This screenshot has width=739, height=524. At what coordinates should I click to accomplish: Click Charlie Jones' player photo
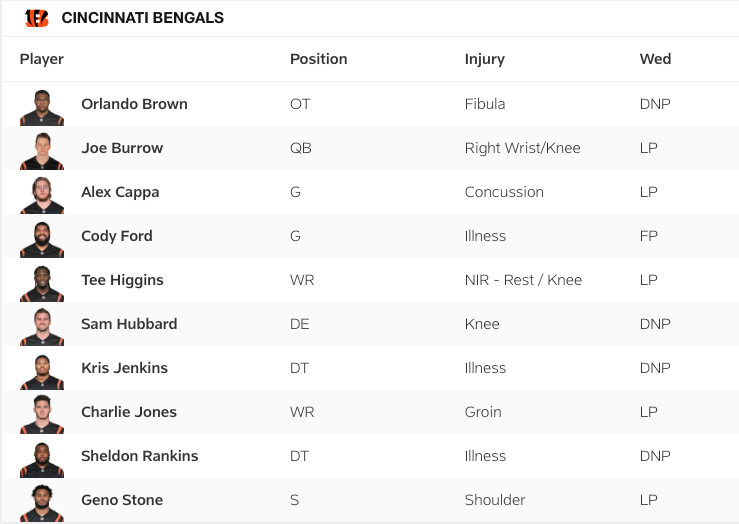(42, 413)
